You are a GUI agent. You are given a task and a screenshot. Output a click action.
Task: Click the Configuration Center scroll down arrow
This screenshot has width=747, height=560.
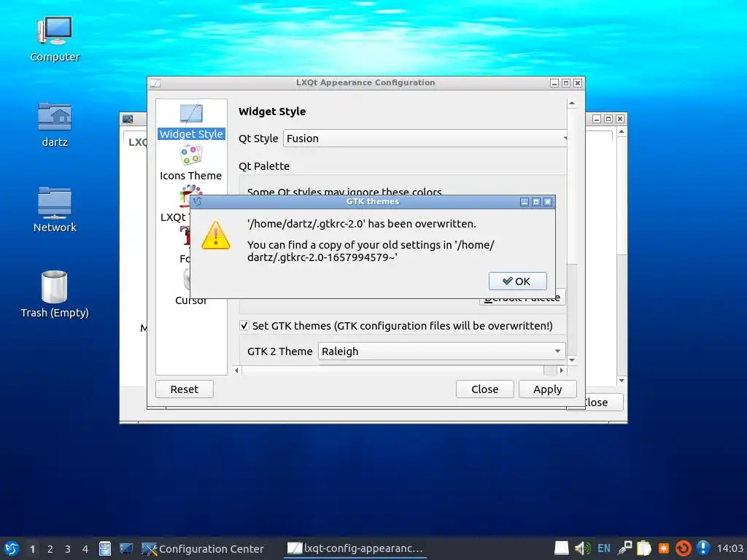622,380
